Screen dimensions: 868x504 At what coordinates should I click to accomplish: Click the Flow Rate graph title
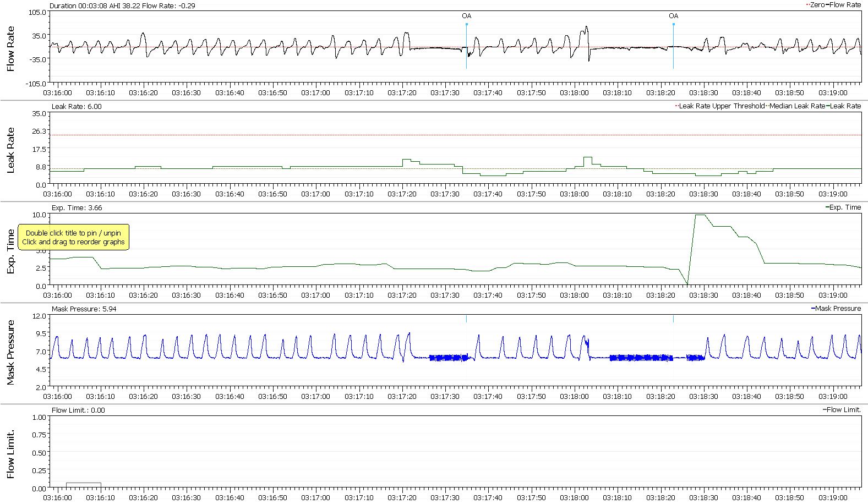[x=10, y=48]
